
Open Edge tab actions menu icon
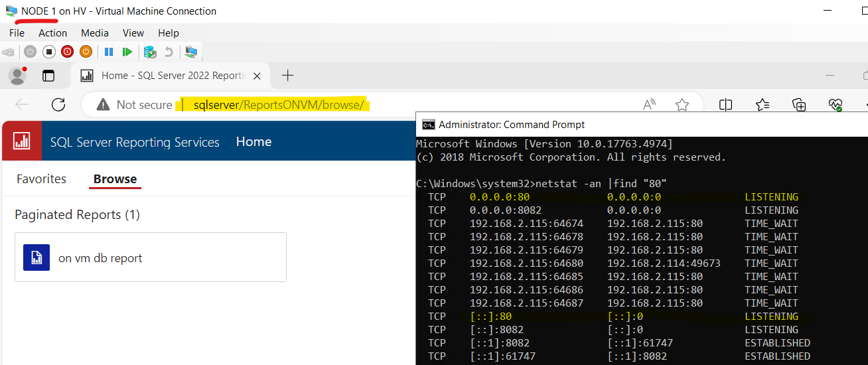[48, 76]
